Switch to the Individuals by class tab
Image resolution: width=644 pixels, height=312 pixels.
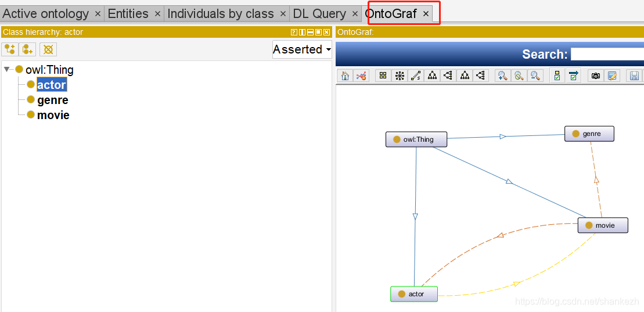click(x=221, y=13)
